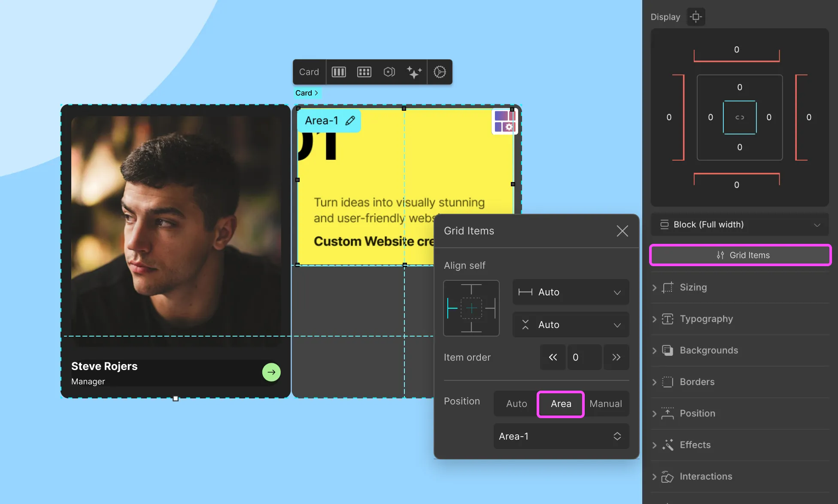The height and width of the screenshot is (504, 838).
Task: Expand the Interactions section
Action: click(740, 477)
